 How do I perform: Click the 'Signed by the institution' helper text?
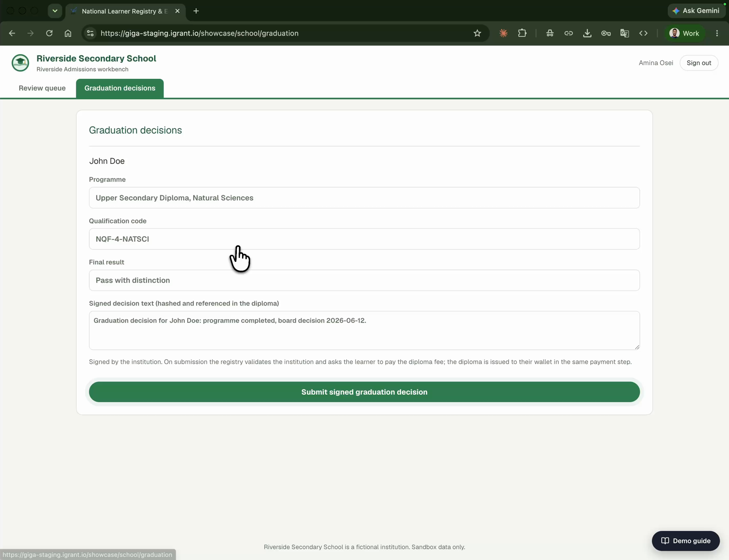[360, 362]
